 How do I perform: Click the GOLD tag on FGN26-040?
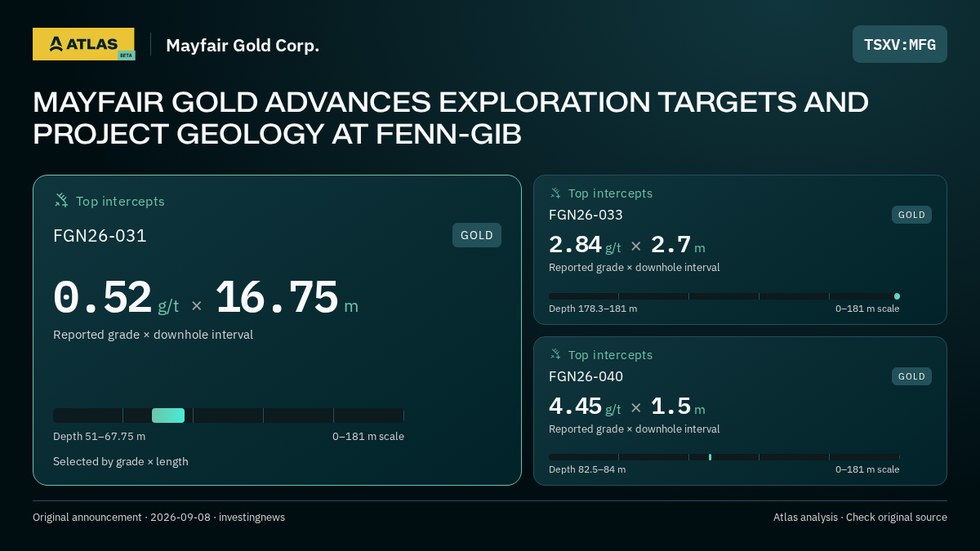tap(911, 376)
